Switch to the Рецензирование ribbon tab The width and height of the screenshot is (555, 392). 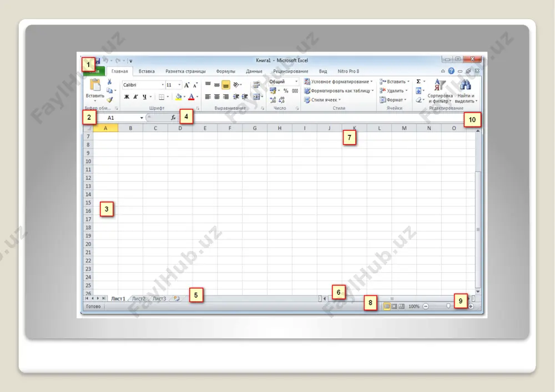pyautogui.click(x=291, y=71)
